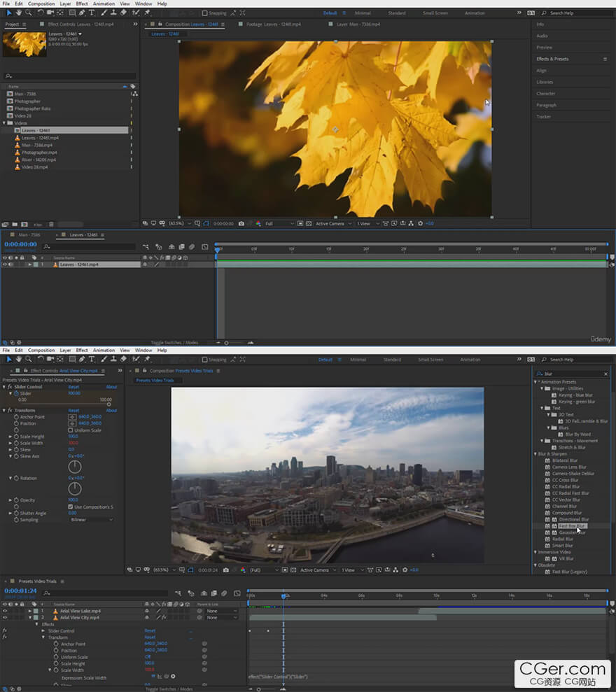The height and width of the screenshot is (692, 616).
Task: Click the Anchor Point stopwatch in Effect Controls
Action: (16, 416)
